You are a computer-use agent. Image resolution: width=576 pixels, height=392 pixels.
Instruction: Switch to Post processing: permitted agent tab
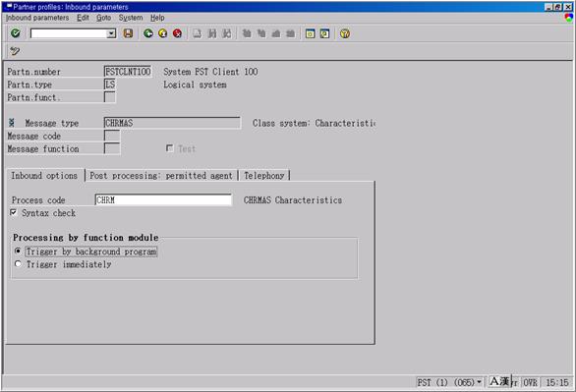pyautogui.click(x=161, y=176)
